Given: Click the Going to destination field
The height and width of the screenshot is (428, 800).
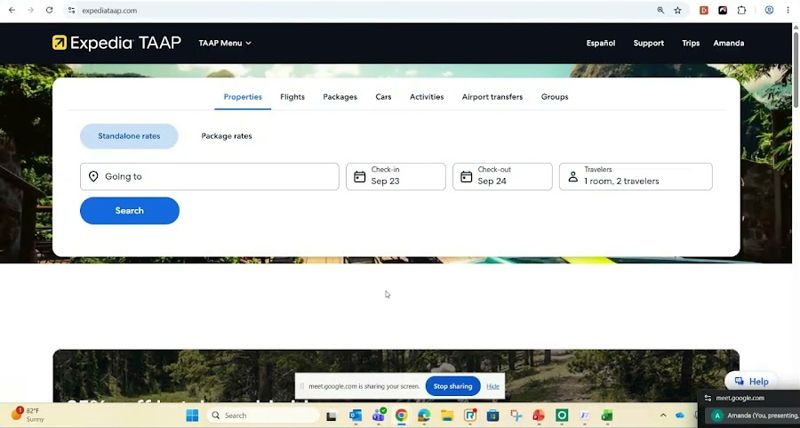Looking at the screenshot, I should tap(210, 177).
